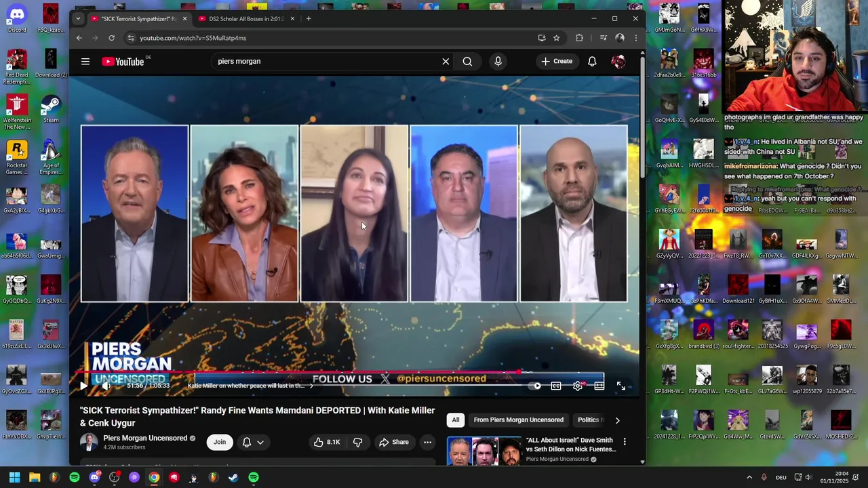
Task: Open Piers Morgan Uncensored channel name
Action: pyautogui.click(x=144, y=439)
